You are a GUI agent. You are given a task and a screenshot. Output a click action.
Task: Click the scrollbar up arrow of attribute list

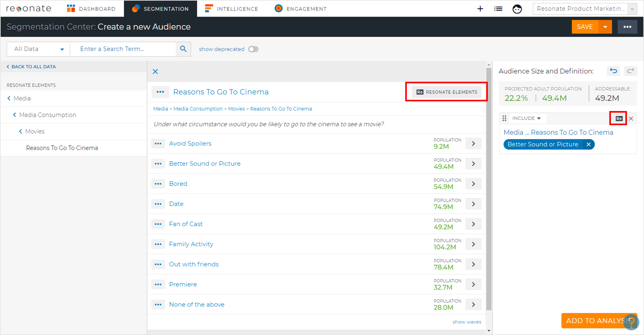(489, 65)
